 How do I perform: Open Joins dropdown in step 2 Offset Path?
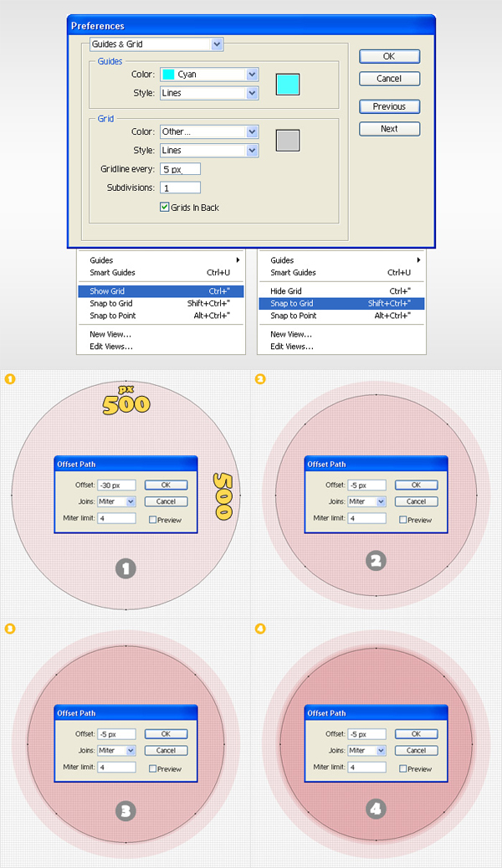pos(367,501)
